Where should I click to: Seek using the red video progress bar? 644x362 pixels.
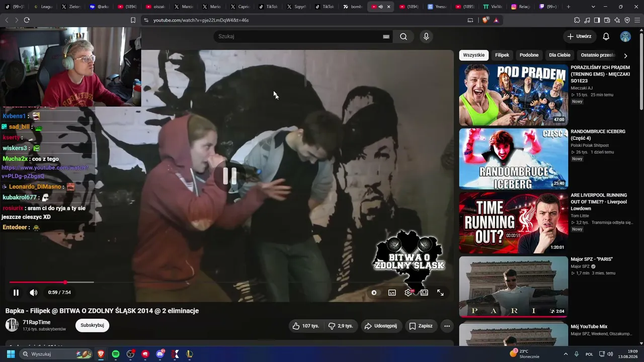point(37,282)
